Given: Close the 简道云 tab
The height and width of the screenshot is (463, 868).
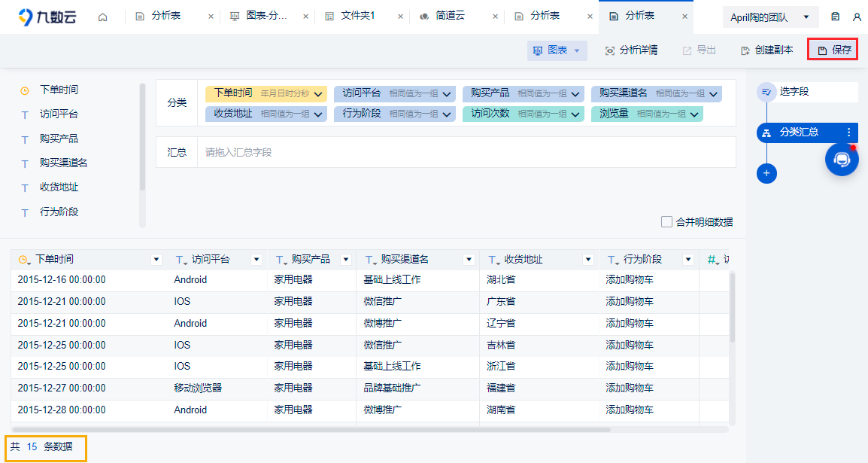Looking at the screenshot, I should coord(495,17).
